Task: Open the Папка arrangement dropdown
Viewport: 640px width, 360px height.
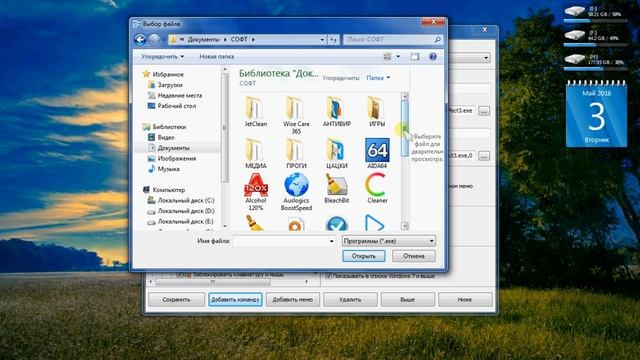Action: [378, 78]
